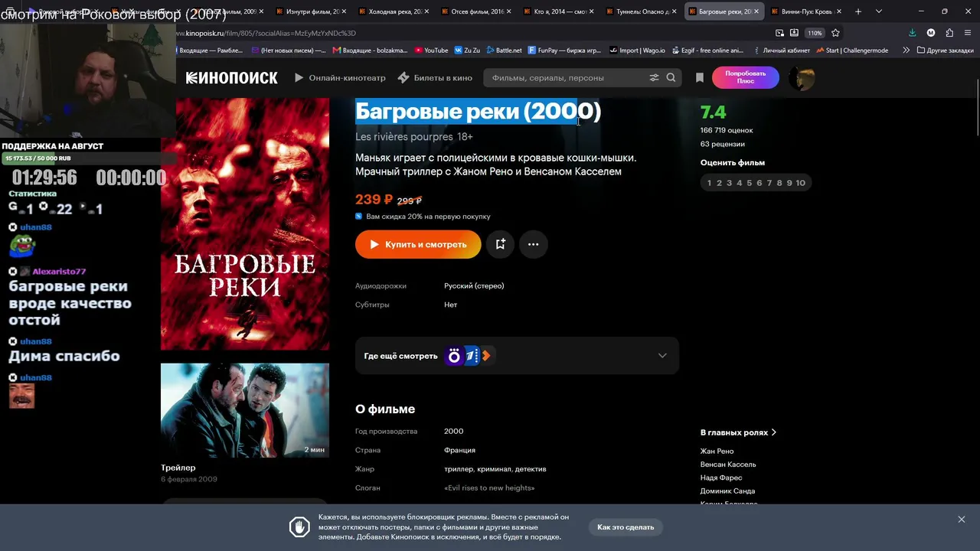Focus the Фильмы, сериалы, персоны search field

(567, 77)
